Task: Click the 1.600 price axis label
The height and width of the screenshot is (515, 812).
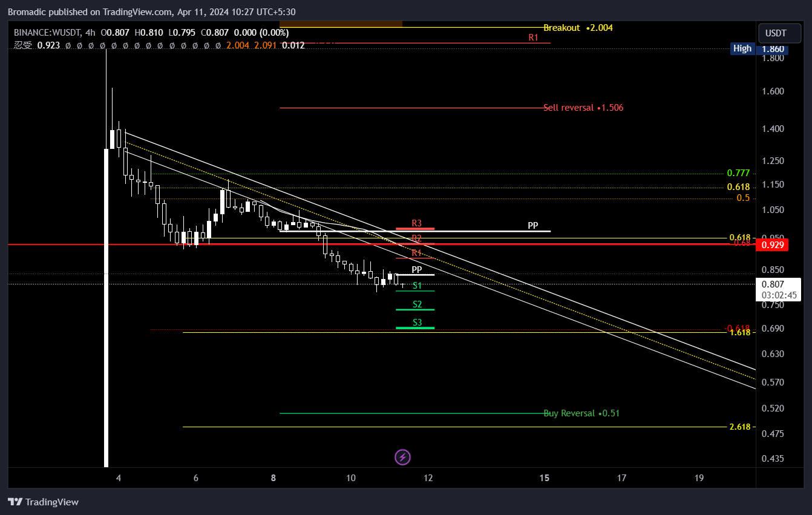Action: (x=773, y=91)
